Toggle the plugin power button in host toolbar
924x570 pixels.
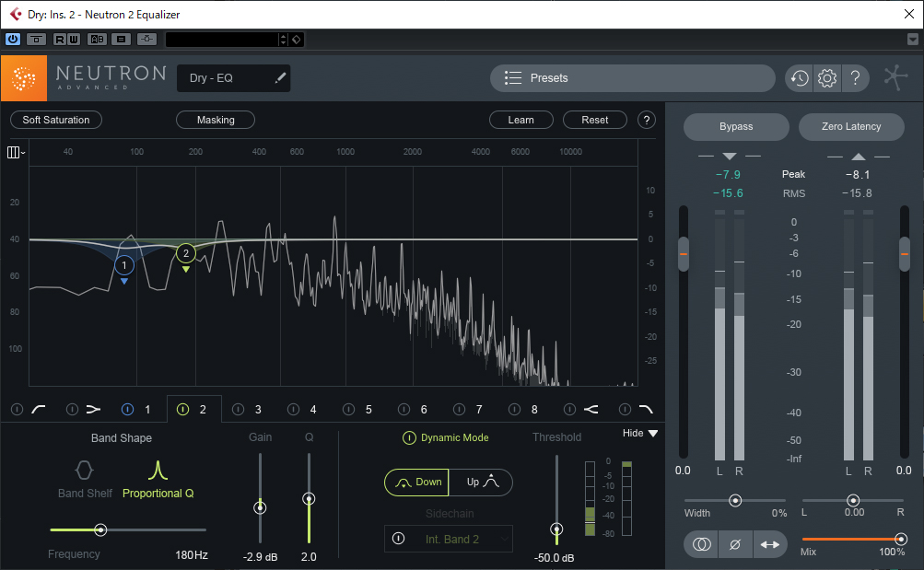[x=12, y=40]
